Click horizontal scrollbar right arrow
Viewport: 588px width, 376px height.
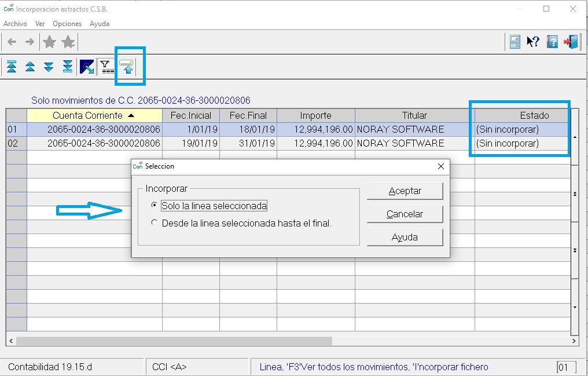574,341
